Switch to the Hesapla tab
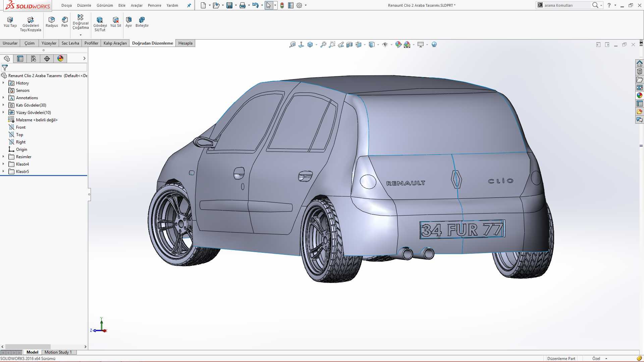The width and height of the screenshot is (644, 362). pos(185,43)
